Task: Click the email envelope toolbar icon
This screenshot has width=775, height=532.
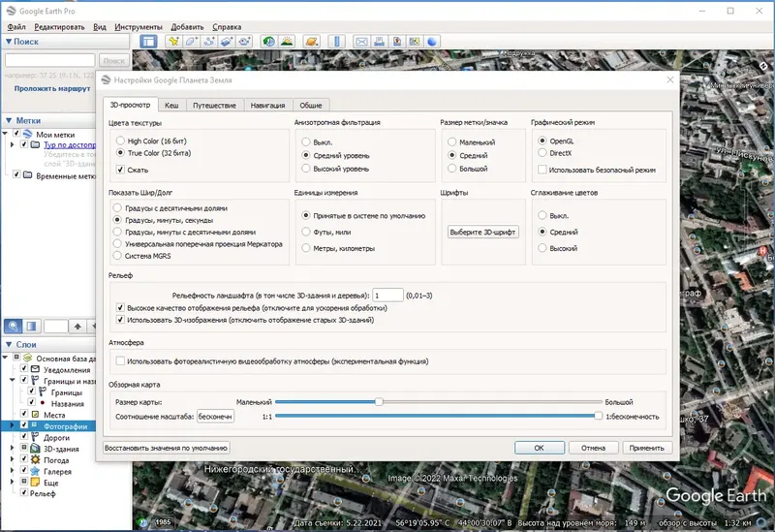Action: click(x=361, y=42)
